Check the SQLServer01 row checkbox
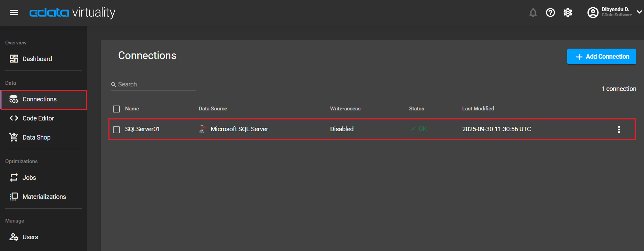This screenshot has width=644, height=251. click(x=116, y=129)
